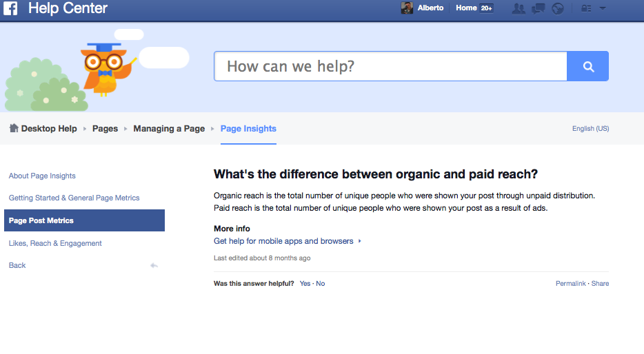Open privacy shortcuts lock icon
This screenshot has width=644, height=354.
pyautogui.click(x=586, y=8)
